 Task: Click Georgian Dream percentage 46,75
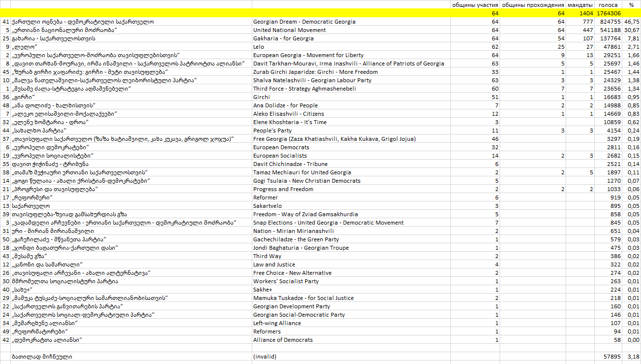click(631, 22)
